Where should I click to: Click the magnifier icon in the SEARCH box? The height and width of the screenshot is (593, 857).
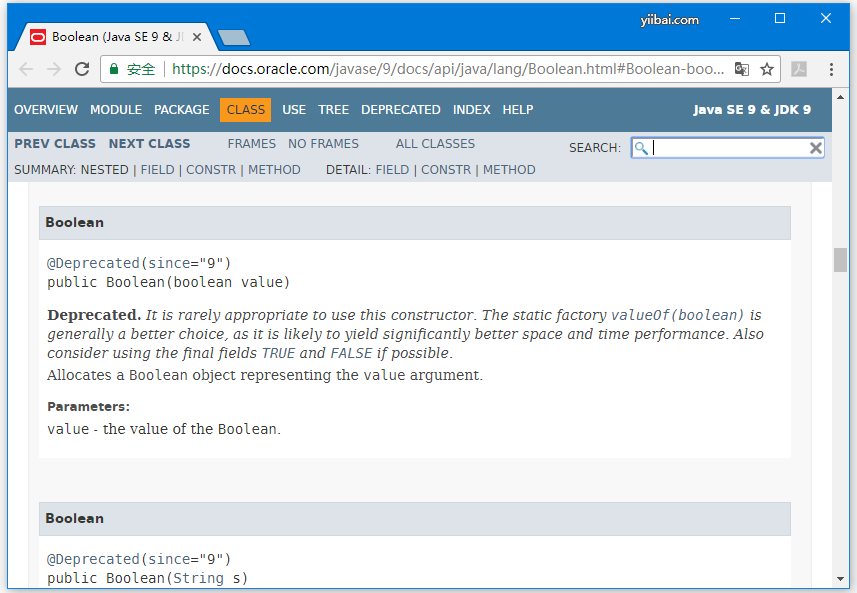pos(640,147)
